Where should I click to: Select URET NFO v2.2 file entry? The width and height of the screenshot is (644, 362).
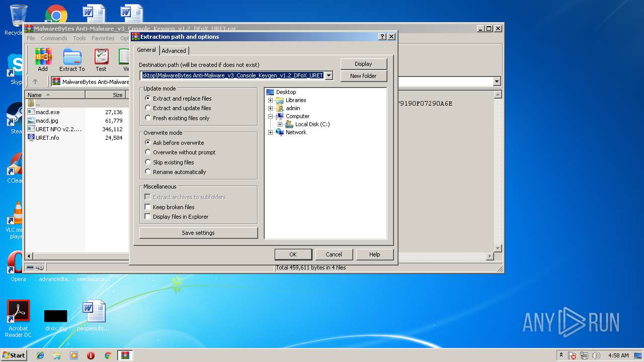click(x=54, y=129)
